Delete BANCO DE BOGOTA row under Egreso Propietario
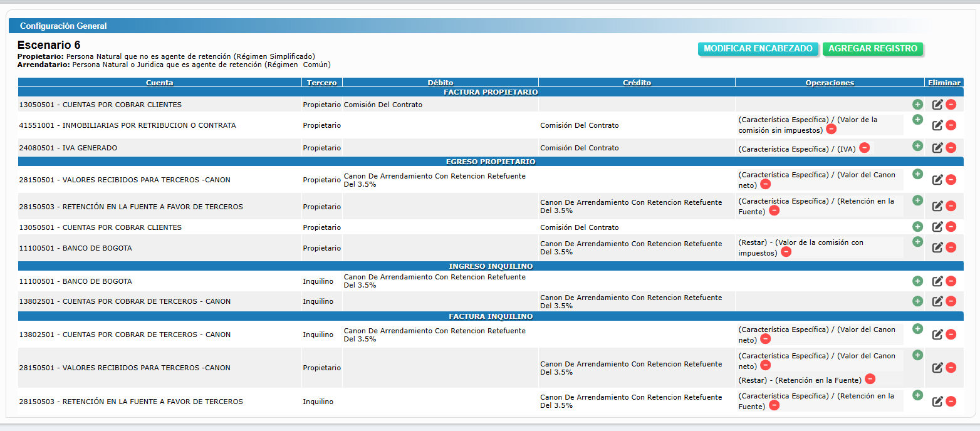The image size is (980, 431). (951, 247)
